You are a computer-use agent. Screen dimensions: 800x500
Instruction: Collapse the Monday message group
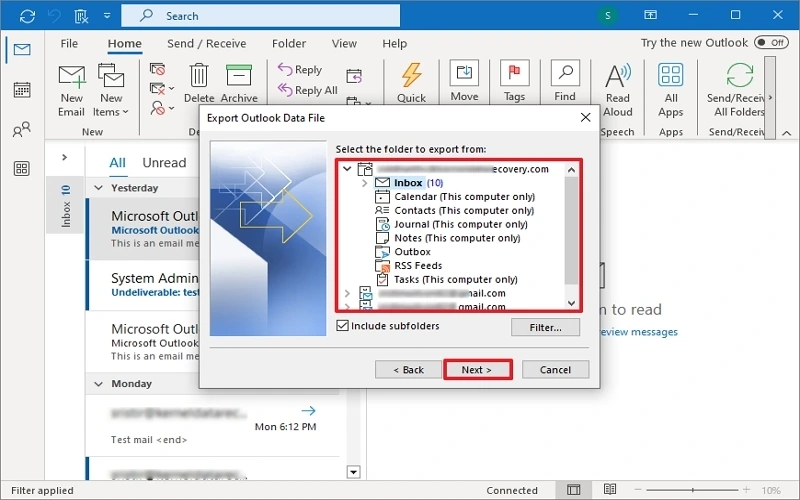pyautogui.click(x=98, y=384)
